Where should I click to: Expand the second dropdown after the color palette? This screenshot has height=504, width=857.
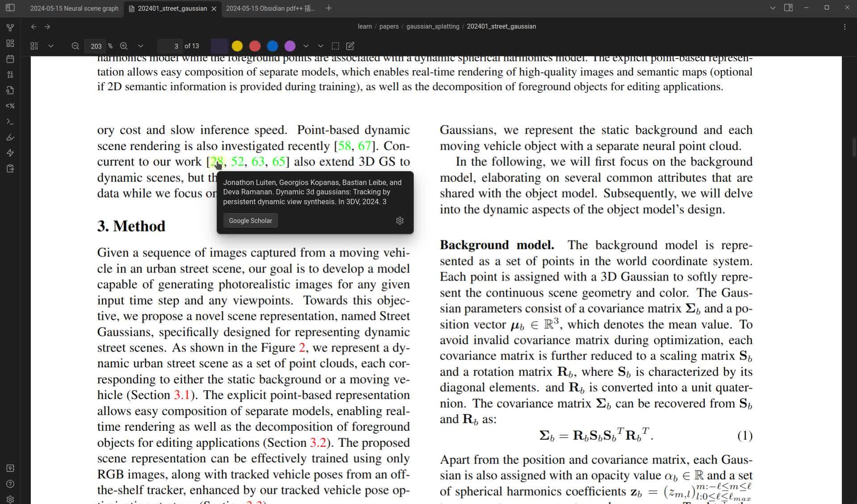(x=320, y=46)
